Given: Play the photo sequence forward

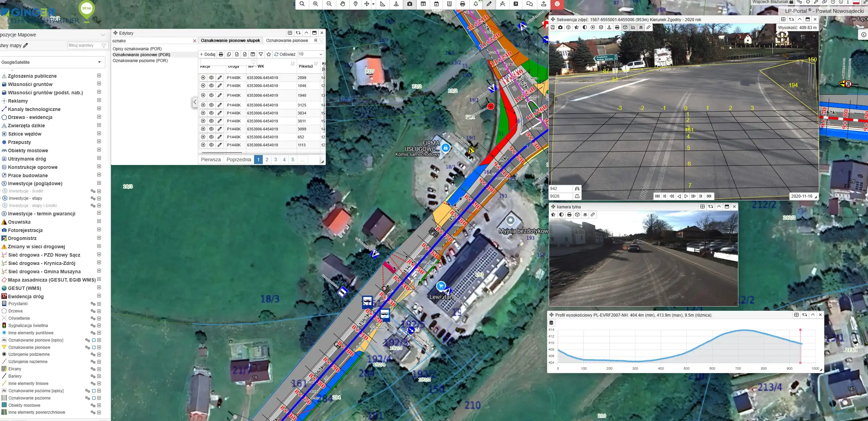Looking at the screenshot, I should pyautogui.click(x=686, y=196).
